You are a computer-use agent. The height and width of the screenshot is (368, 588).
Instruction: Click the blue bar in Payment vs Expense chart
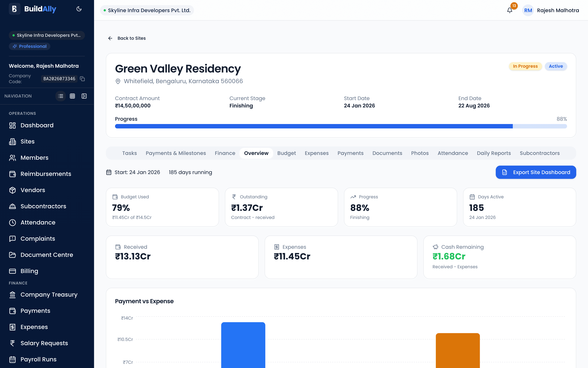(x=243, y=345)
